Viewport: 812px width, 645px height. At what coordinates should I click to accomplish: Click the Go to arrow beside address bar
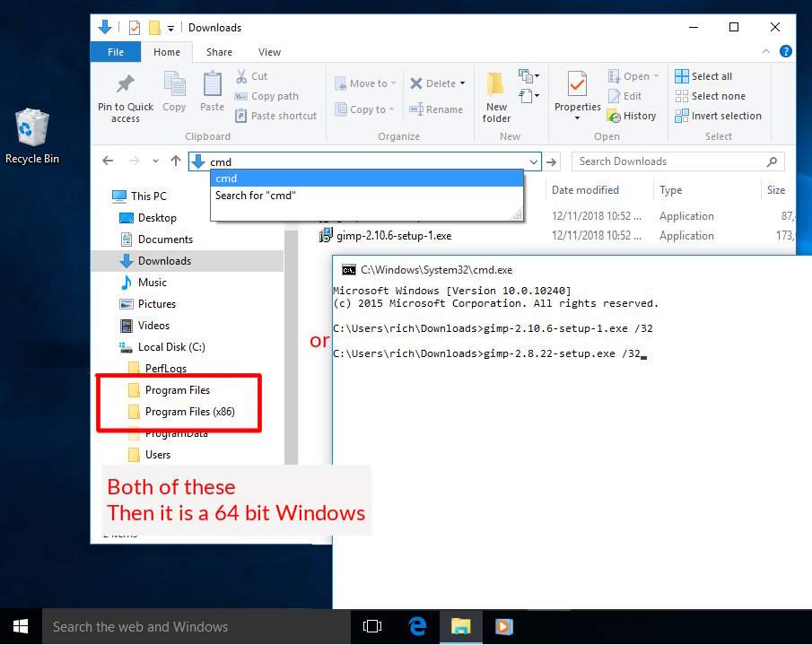click(x=552, y=162)
